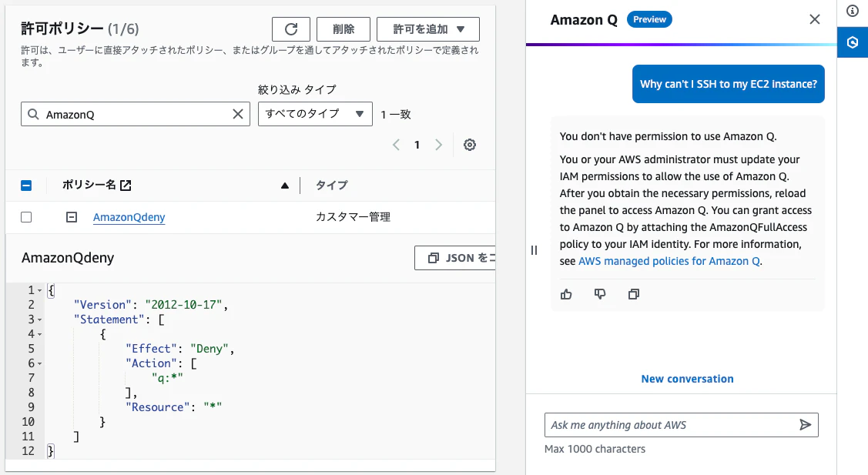This screenshot has height=475, width=868.
Task: Select page number 1 in pagination
Action: coord(417,145)
